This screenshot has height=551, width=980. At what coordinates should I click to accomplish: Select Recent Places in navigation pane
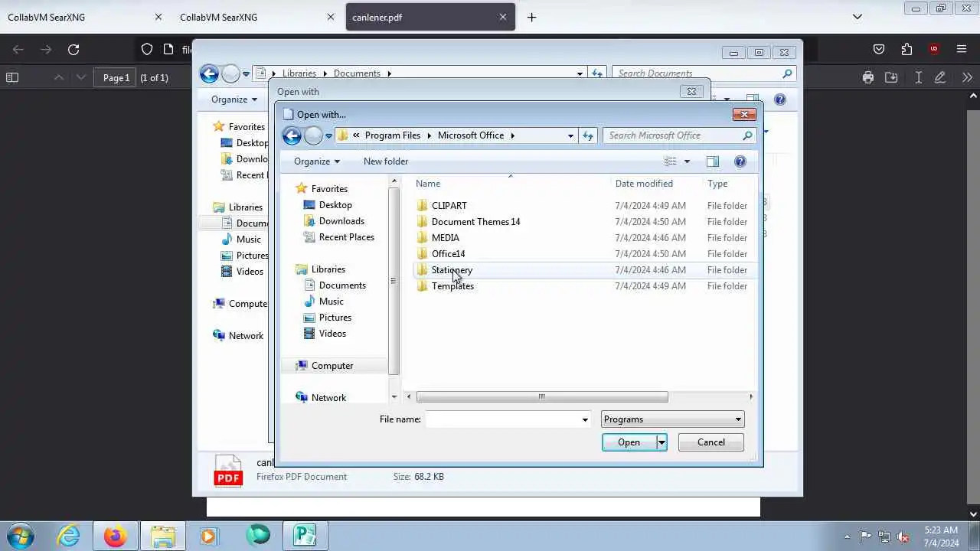(x=346, y=237)
